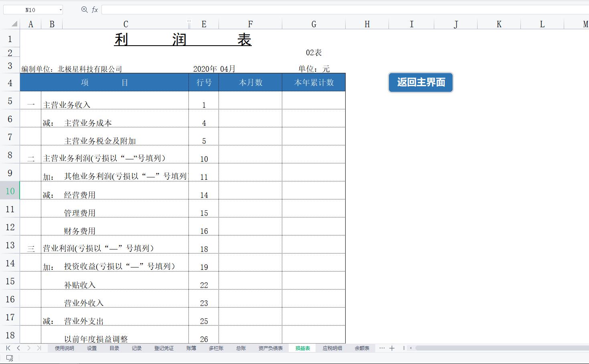
Task: Open the Name Box dropdown arrow
Action: click(x=61, y=9)
